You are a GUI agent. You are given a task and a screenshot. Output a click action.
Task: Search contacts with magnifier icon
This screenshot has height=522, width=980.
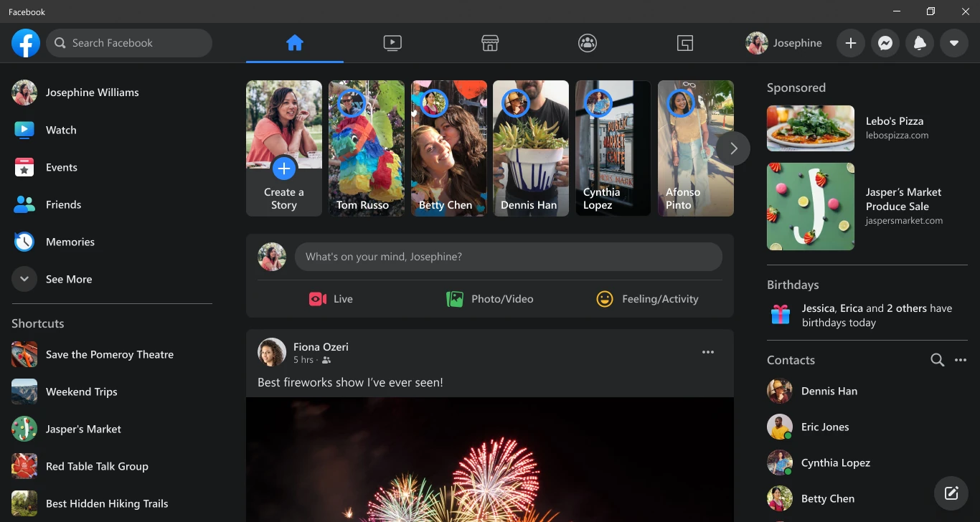pyautogui.click(x=937, y=360)
